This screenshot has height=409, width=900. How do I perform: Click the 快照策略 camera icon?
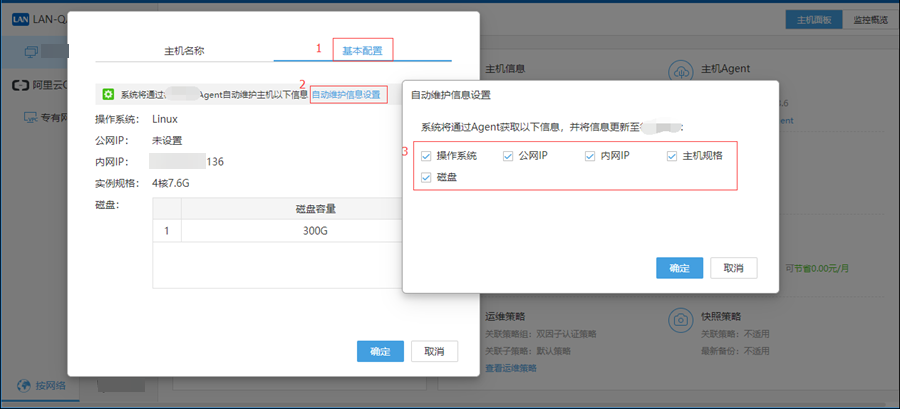[x=680, y=320]
